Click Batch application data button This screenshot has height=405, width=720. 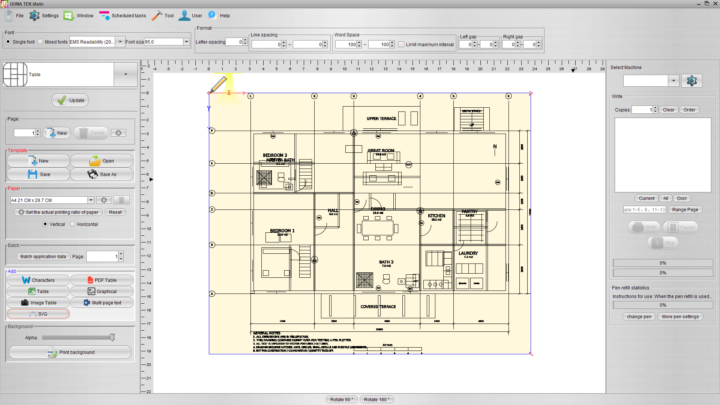pyautogui.click(x=43, y=256)
